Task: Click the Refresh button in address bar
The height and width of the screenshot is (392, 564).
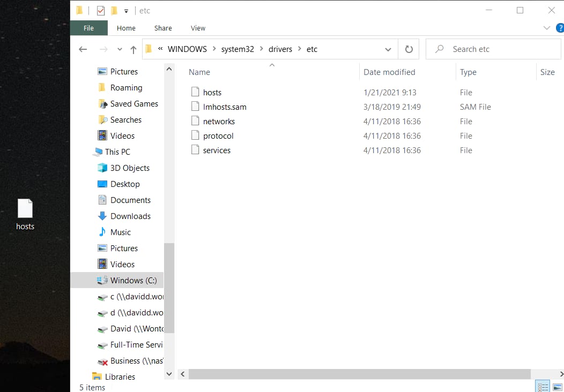Action: pos(409,49)
